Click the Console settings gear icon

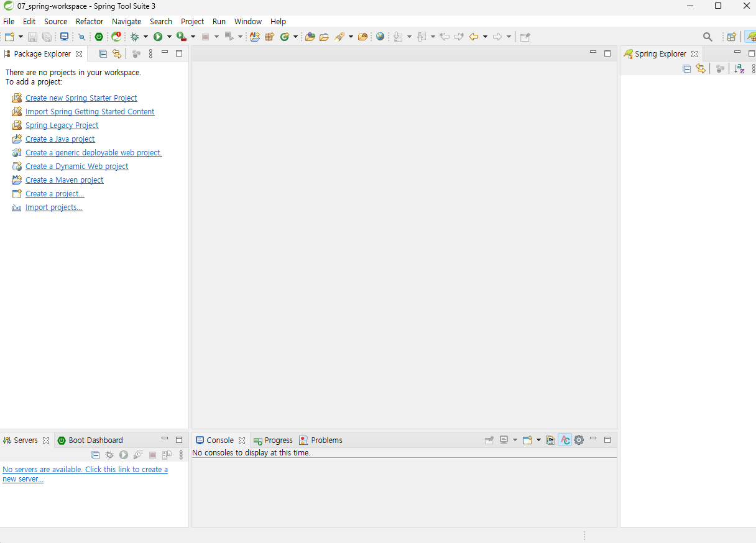click(x=579, y=440)
